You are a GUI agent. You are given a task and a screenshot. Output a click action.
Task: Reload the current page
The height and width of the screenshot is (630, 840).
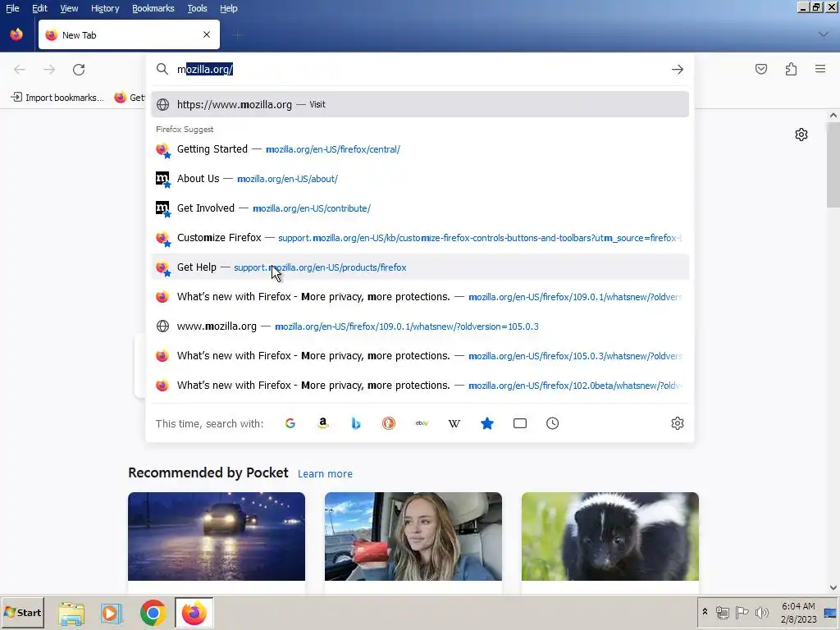point(79,69)
